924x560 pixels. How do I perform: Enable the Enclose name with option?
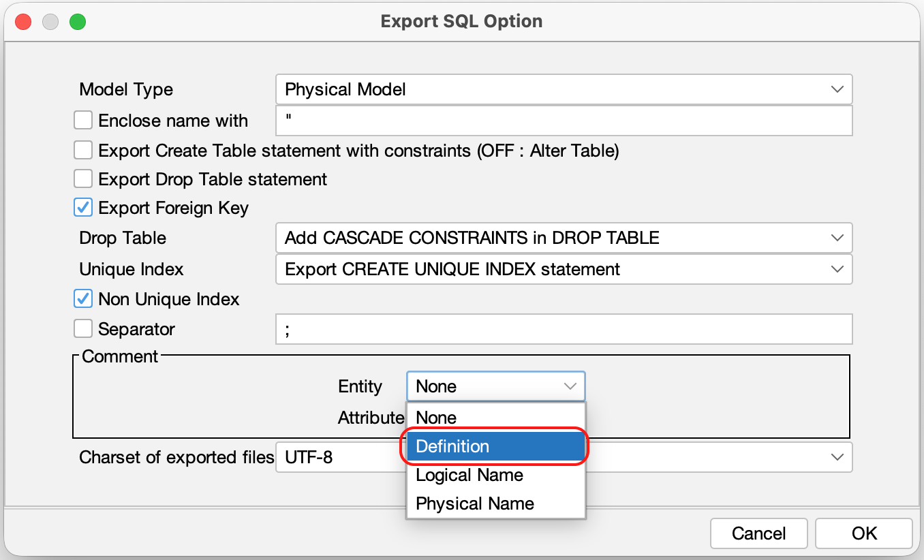(82, 120)
